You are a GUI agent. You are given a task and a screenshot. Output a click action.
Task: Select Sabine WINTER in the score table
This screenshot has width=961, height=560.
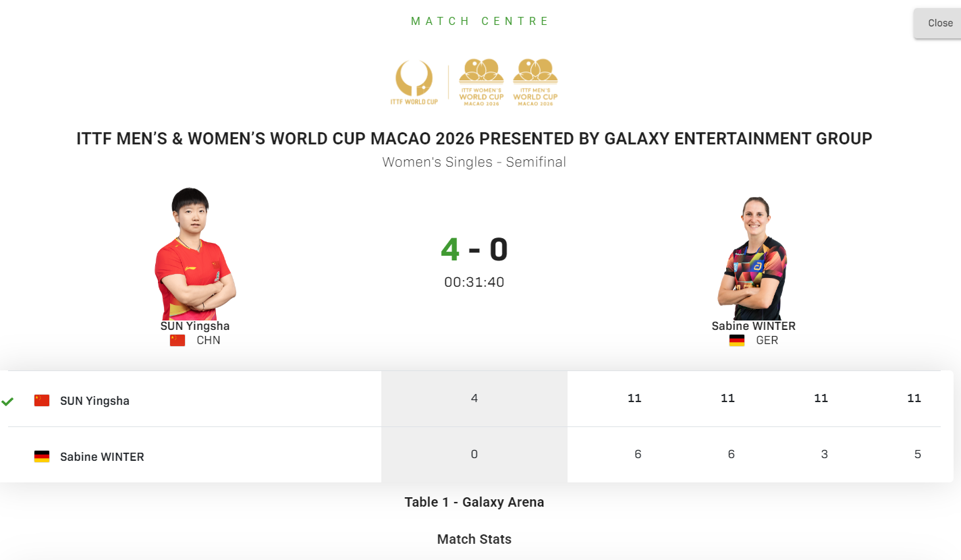point(102,457)
